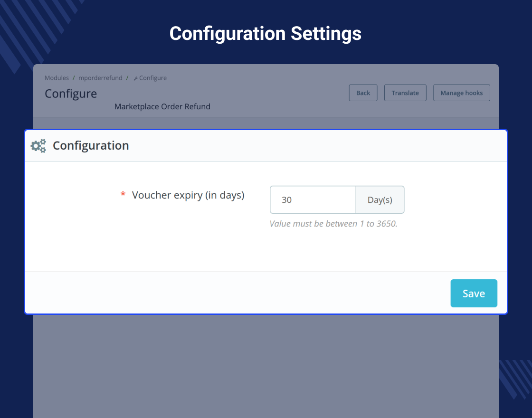Image resolution: width=532 pixels, height=418 pixels.
Task: Click the Configuration panel heading text
Action: point(91,145)
